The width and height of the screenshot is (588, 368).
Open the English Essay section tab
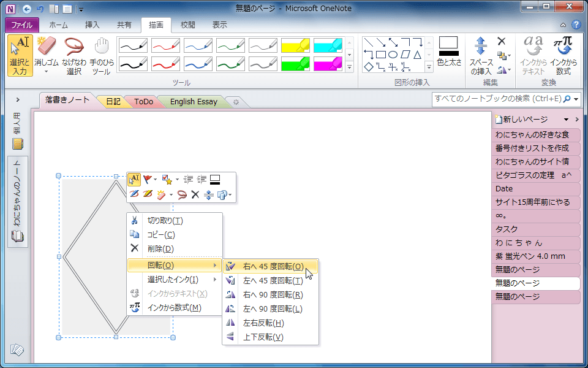pos(194,101)
